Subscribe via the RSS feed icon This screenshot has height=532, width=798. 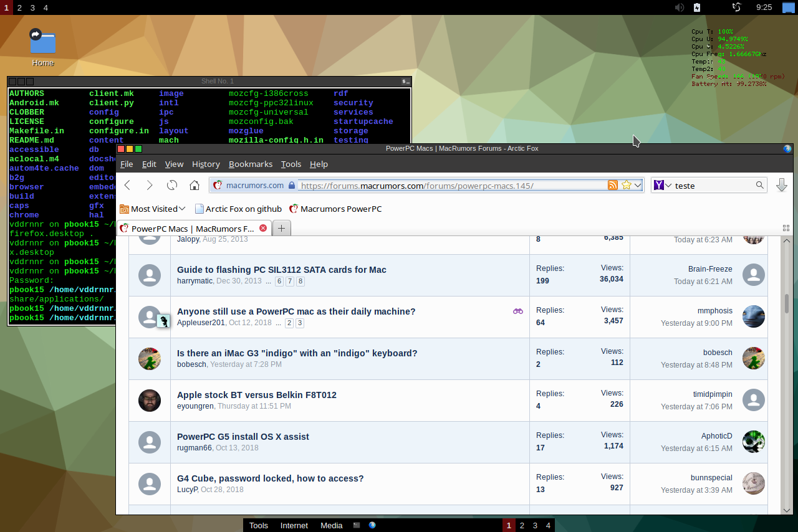[613, 185]
